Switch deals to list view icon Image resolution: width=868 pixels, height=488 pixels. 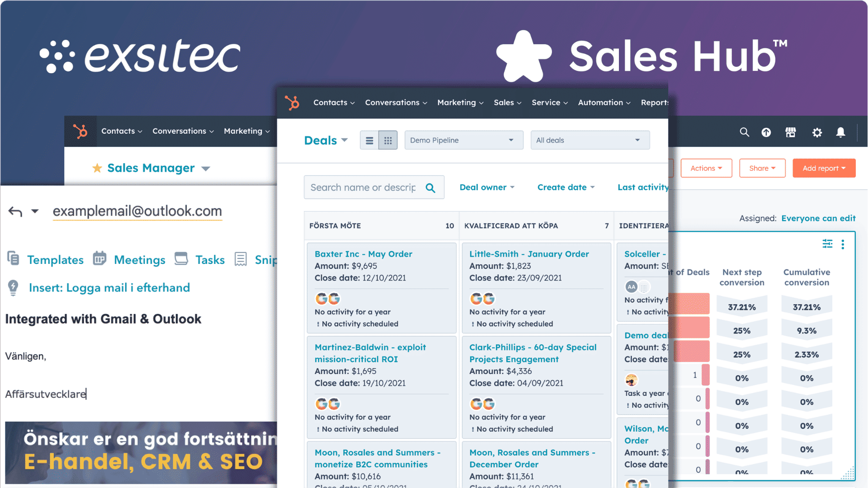coord(369,141)
